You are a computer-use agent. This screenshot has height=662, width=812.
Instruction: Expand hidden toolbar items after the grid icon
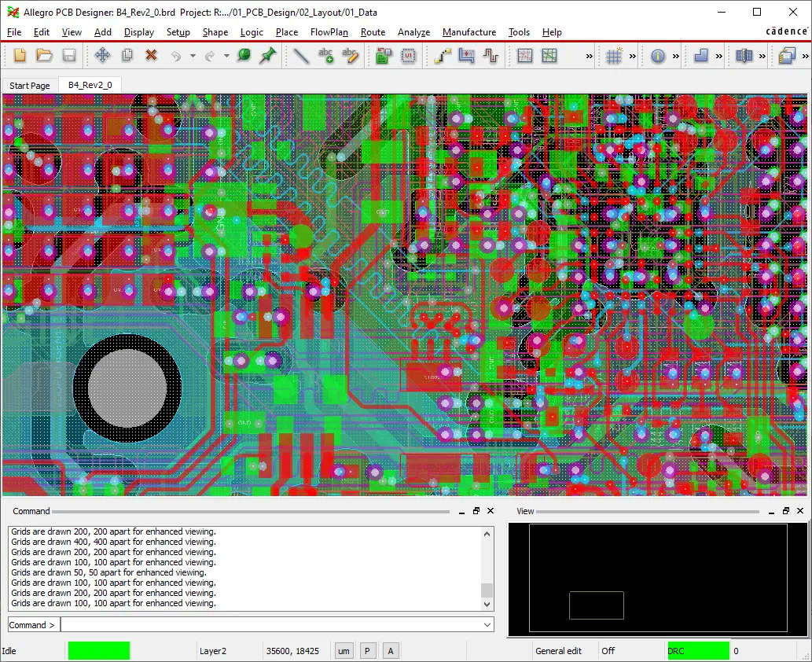pos(631,56)
